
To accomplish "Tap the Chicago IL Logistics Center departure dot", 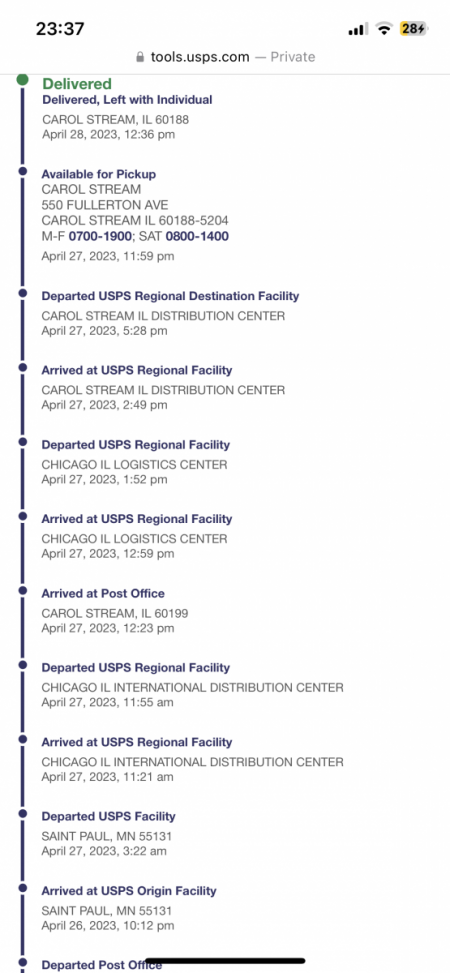I will pyautogui.click(x=23, y=441).
